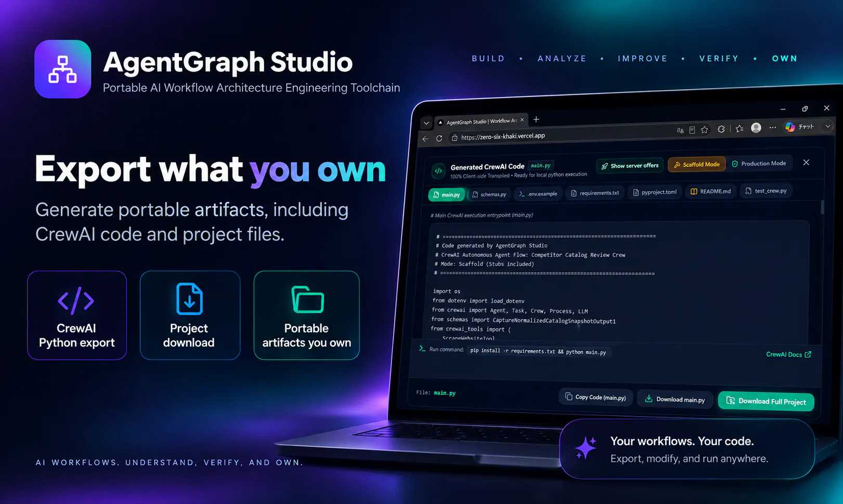The image size is (843, 504).
Task: Click the ANALYZE step in header
Action: 562,59
